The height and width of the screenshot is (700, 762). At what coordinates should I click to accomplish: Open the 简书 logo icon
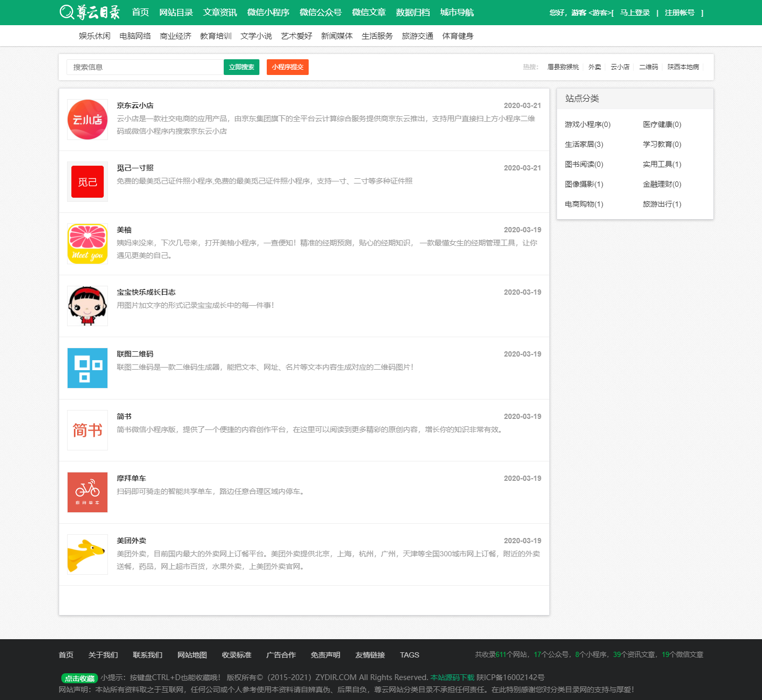click(88, 430)
